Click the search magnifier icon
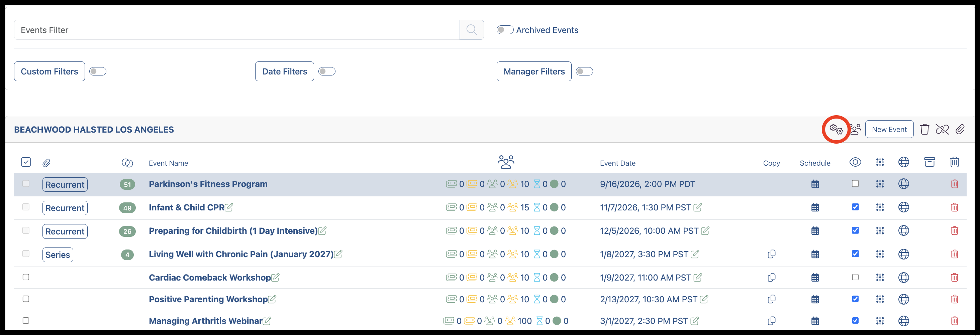980x336 pixels. coord(471,30)
